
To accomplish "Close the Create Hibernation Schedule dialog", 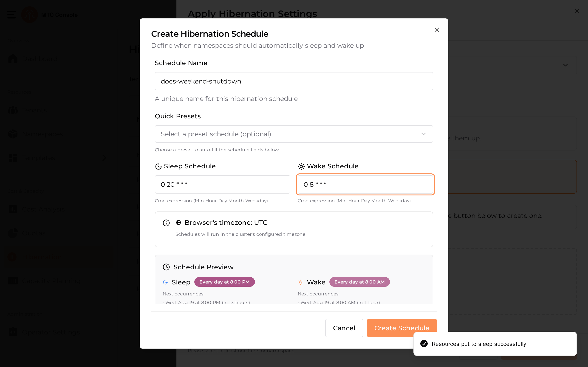I will pyautogui.click(x=437, y=30).
